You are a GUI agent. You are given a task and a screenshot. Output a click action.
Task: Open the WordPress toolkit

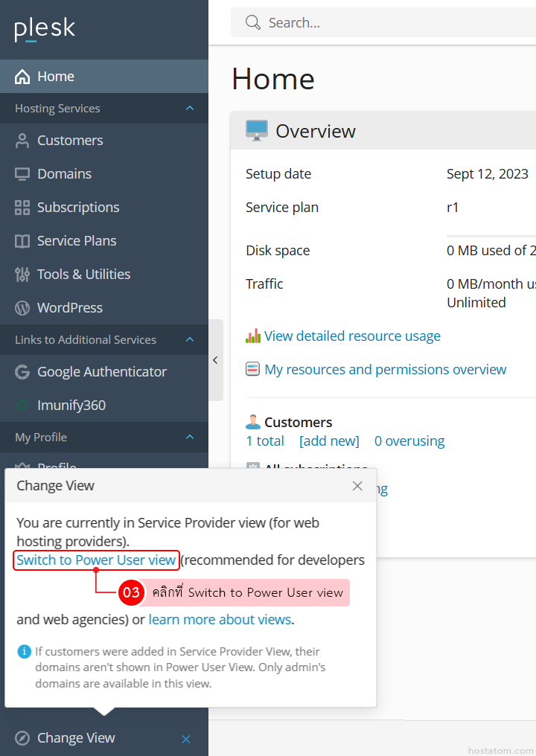[70, 308]
